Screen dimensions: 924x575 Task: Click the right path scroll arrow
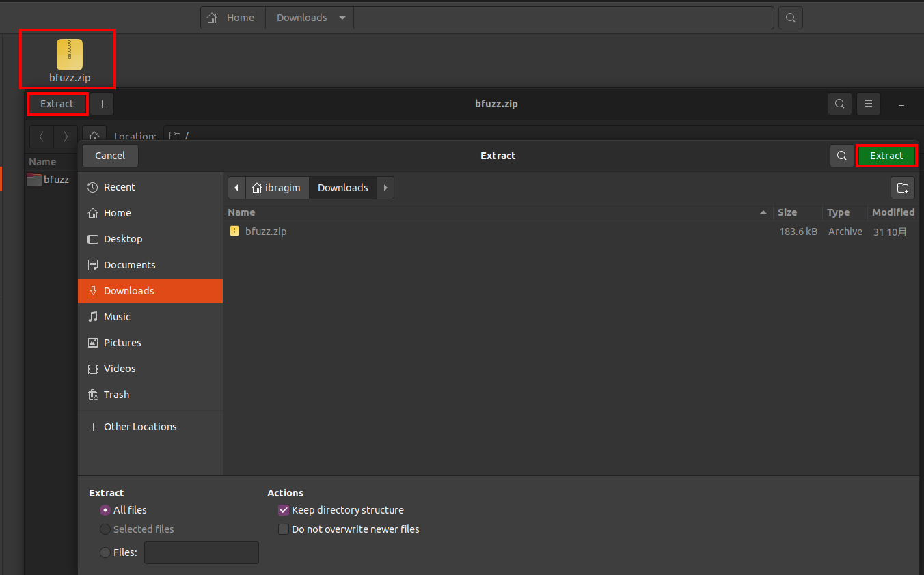385,188
